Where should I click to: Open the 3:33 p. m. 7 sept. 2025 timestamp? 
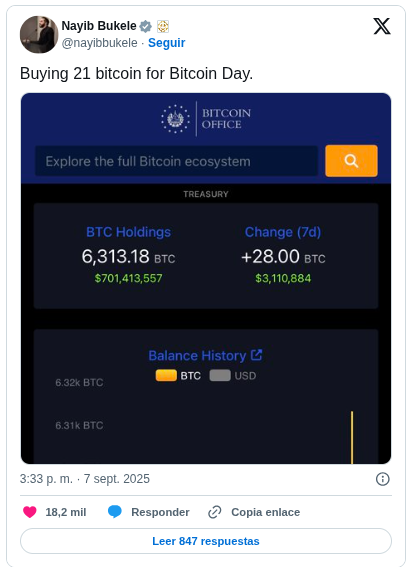[x=85, y=479]
